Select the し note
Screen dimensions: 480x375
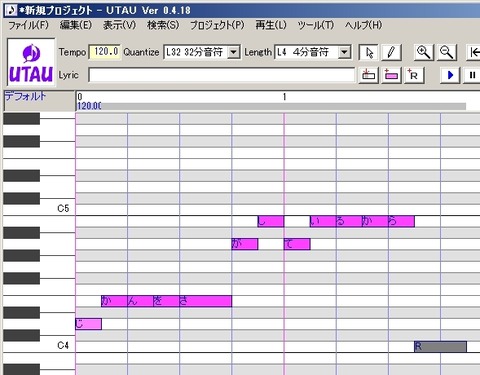[x=271, y=221]
